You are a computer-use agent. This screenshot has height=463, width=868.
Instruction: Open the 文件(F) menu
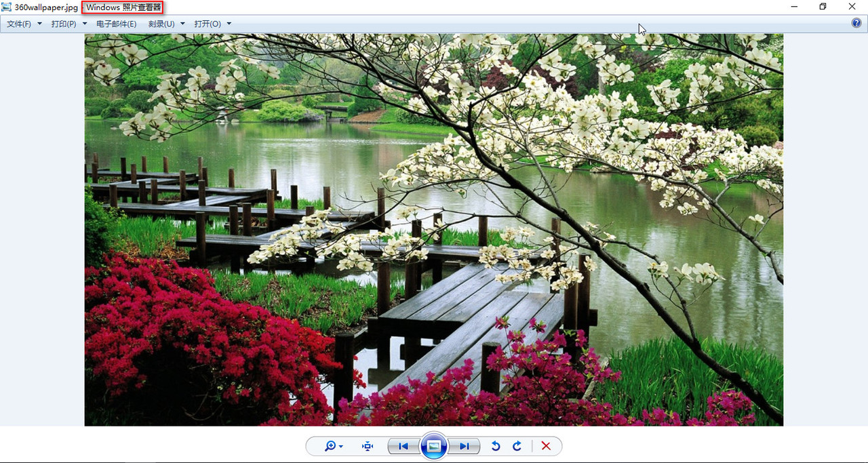[x=19, y=24]
